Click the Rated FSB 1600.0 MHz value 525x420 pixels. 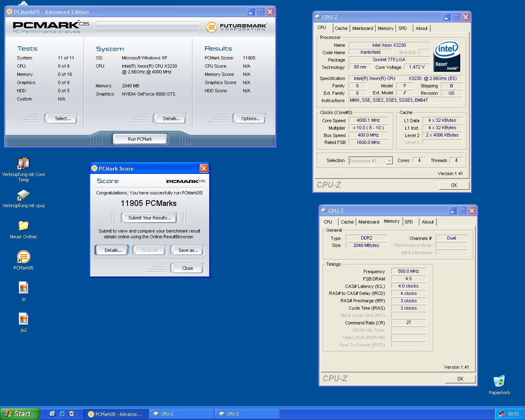(x=368, y=143)
